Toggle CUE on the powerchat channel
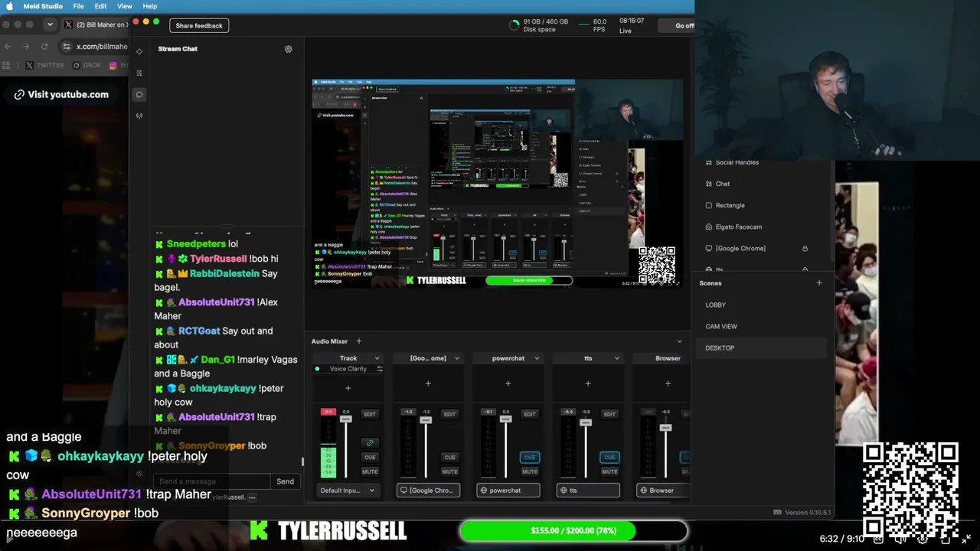Viewport: 980px width, 551px height. (x=529, y=458)
